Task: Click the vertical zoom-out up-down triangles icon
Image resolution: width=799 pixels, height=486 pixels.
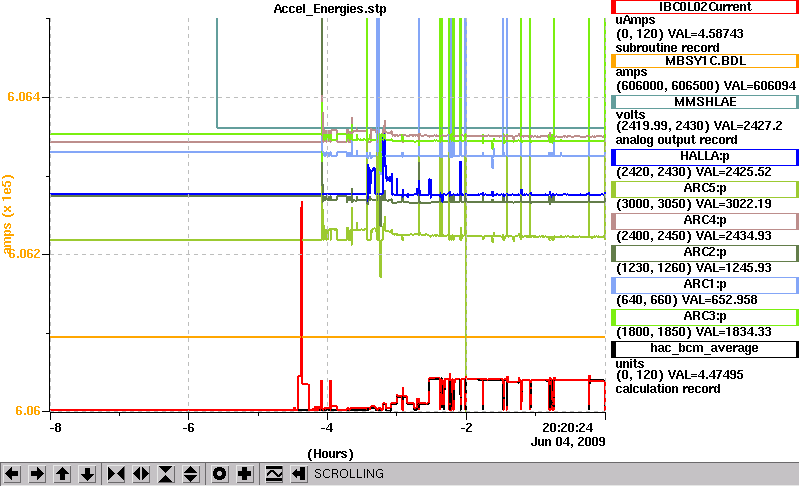Action: pos(191,474)
